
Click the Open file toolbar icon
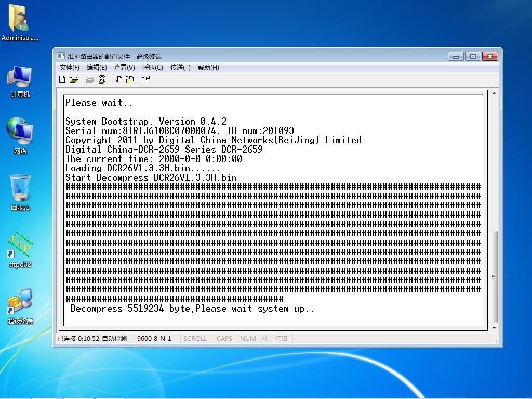click(74, 79)
